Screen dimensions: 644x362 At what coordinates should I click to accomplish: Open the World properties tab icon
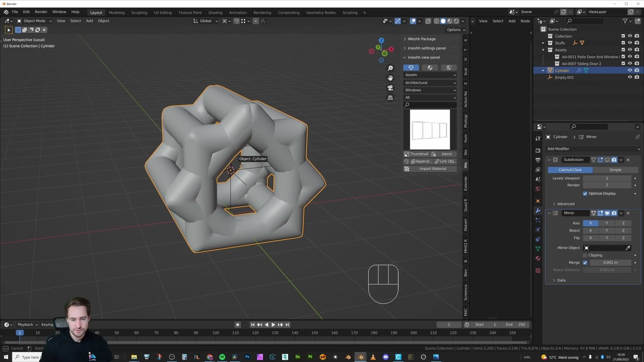pos(538,189)
